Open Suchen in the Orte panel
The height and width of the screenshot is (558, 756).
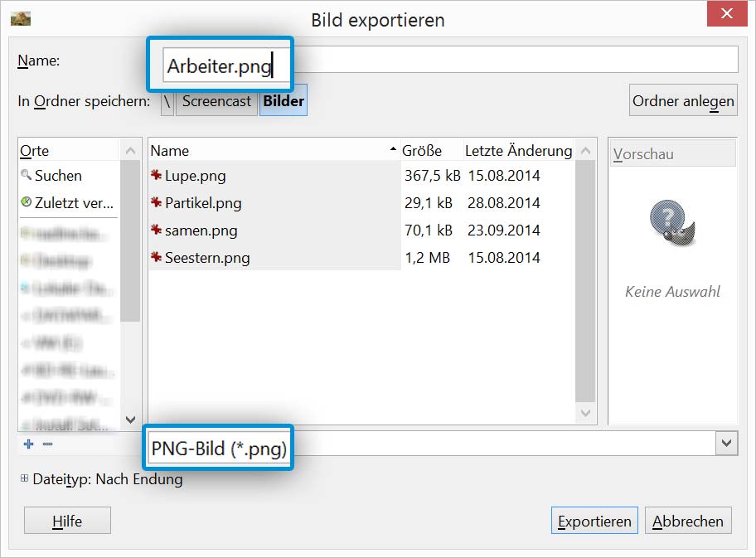58,176
